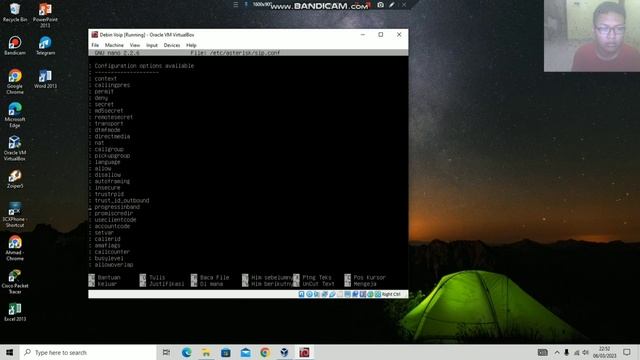Select the Google Chrome desktop icon
The image size is (640, 360).
(15, 82)
